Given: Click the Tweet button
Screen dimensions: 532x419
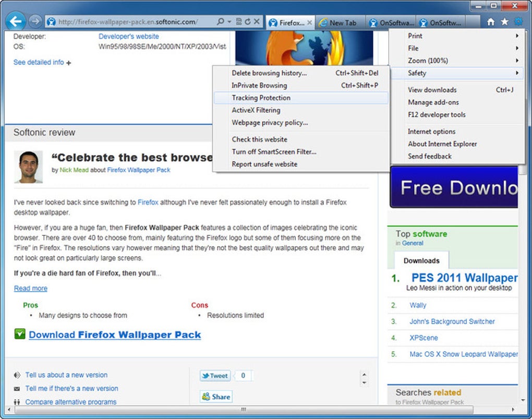Looking at the screenshot, I should click(215, 376).
